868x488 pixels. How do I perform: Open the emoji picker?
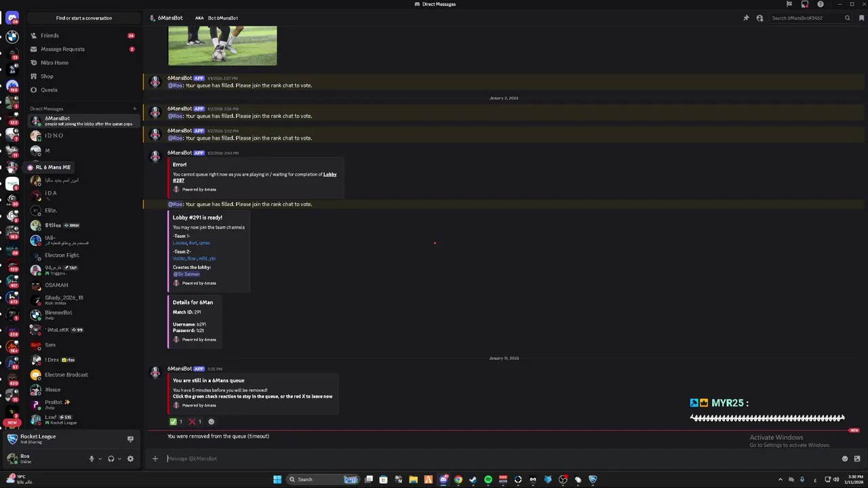[x=845, y=459]
